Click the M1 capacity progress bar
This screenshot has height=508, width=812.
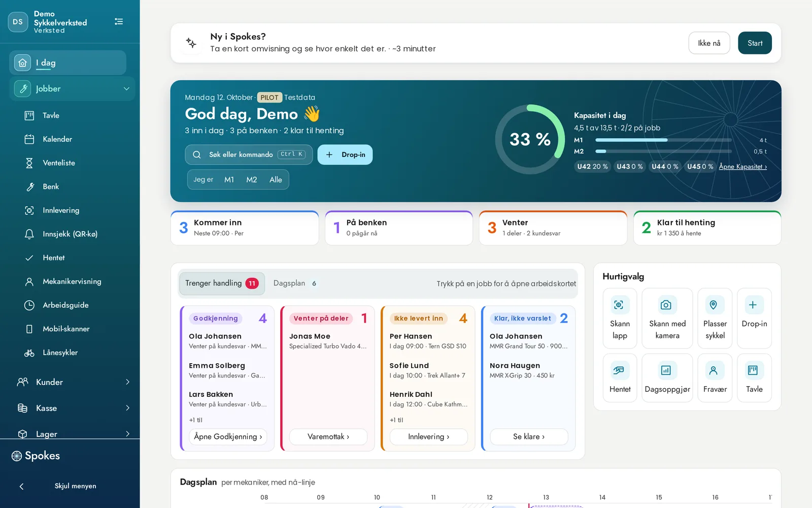click(x=663, y=140)
